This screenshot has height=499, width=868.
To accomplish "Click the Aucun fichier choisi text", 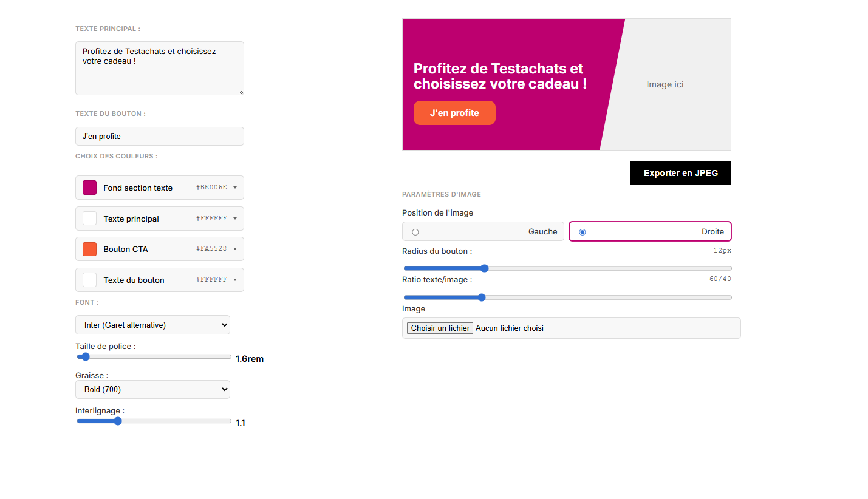I will click(510, 328).
